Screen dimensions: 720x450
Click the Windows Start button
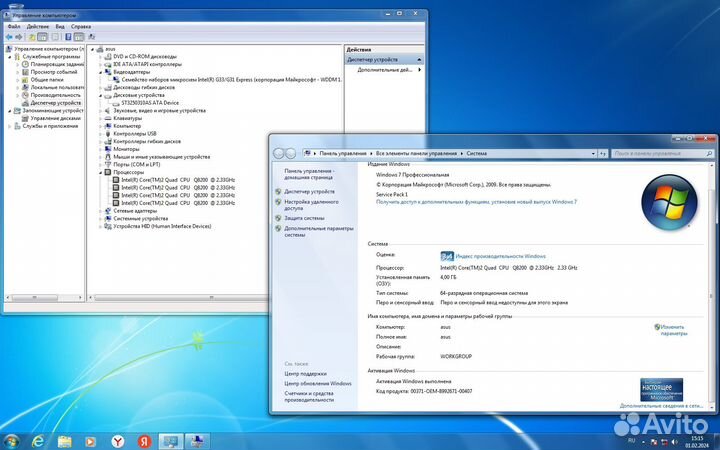[11, 440]
